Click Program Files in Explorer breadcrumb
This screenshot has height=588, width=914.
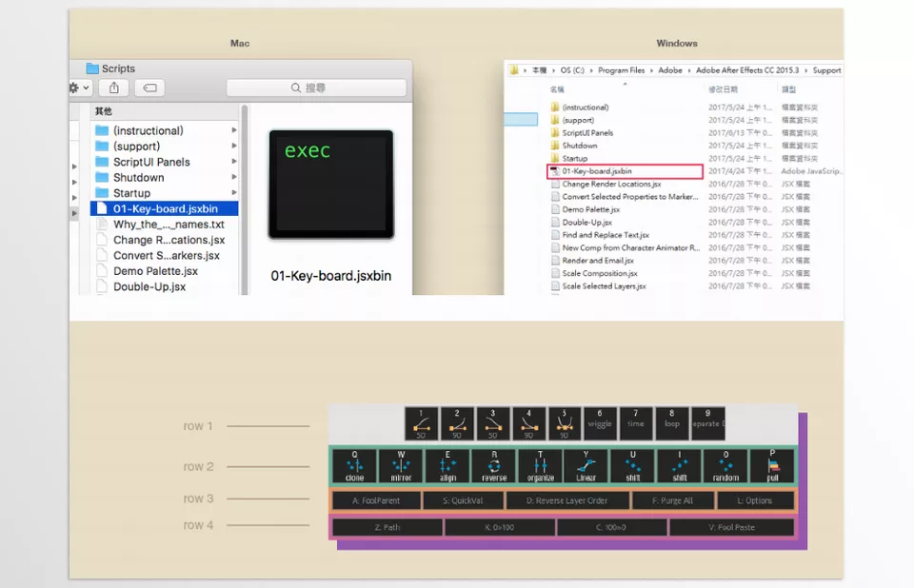(622, 70)
